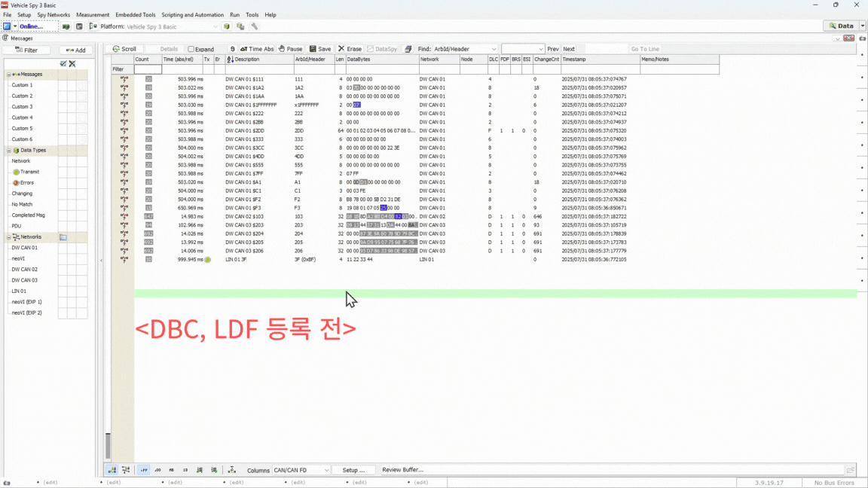Collapse the Data Types tree section
868x488 pixels.
point(8,150)
